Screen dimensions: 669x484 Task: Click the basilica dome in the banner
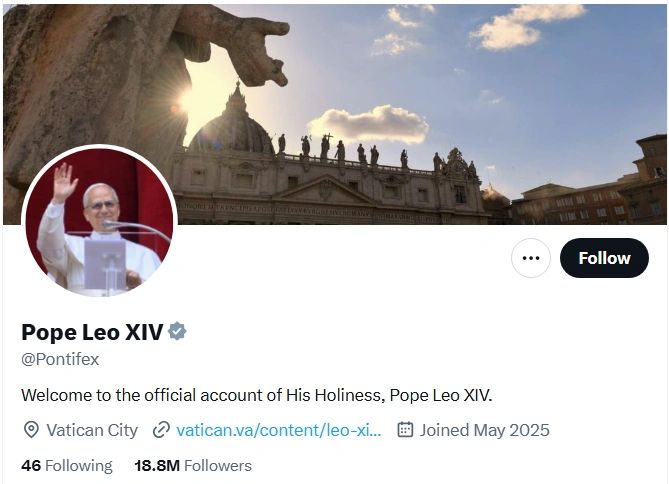point(233,124)
